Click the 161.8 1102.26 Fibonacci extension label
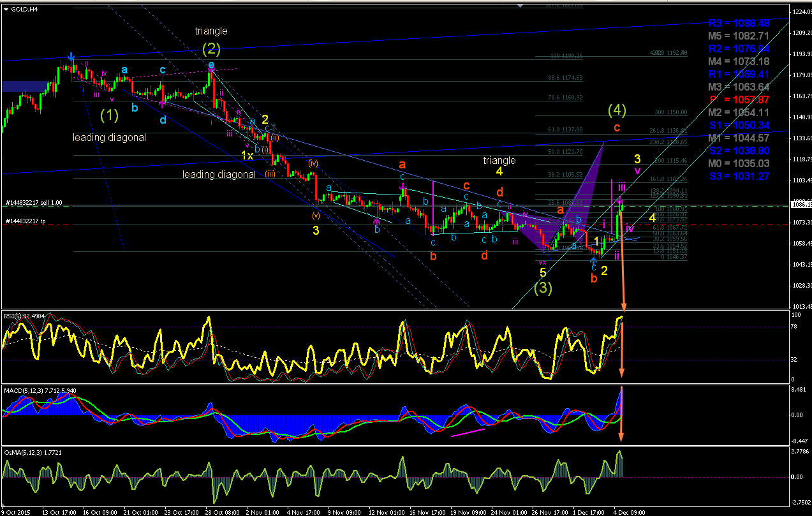Screen dimensions: 812x516 click(668, 179)
